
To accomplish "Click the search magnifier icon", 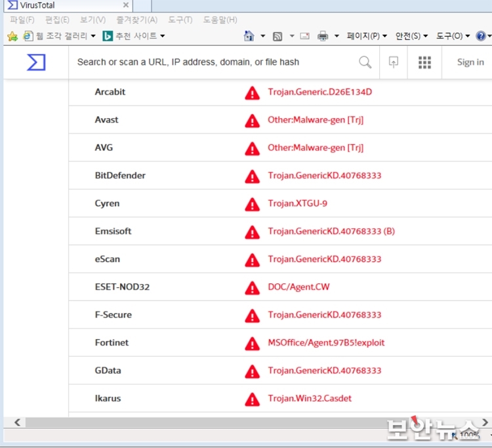I will click(x=365, y=62).
